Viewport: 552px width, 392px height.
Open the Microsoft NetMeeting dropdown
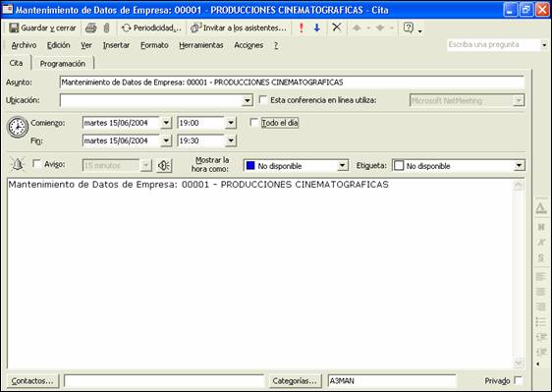[519, 101]
